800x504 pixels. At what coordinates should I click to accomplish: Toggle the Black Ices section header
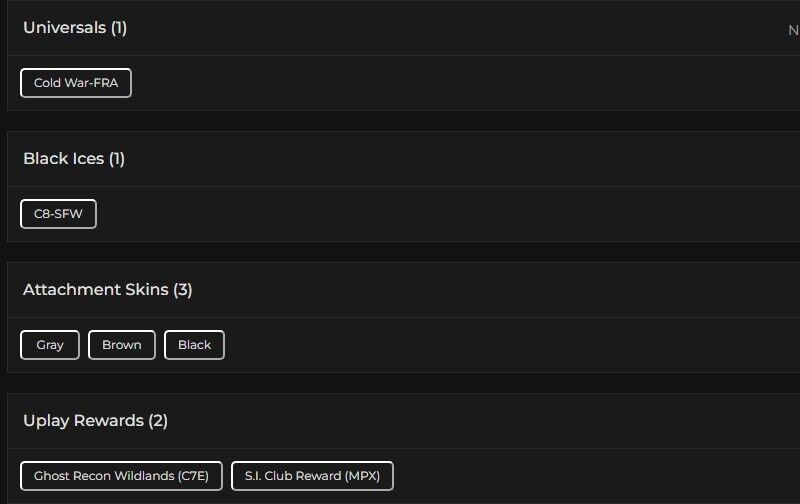tap(64, 159)
